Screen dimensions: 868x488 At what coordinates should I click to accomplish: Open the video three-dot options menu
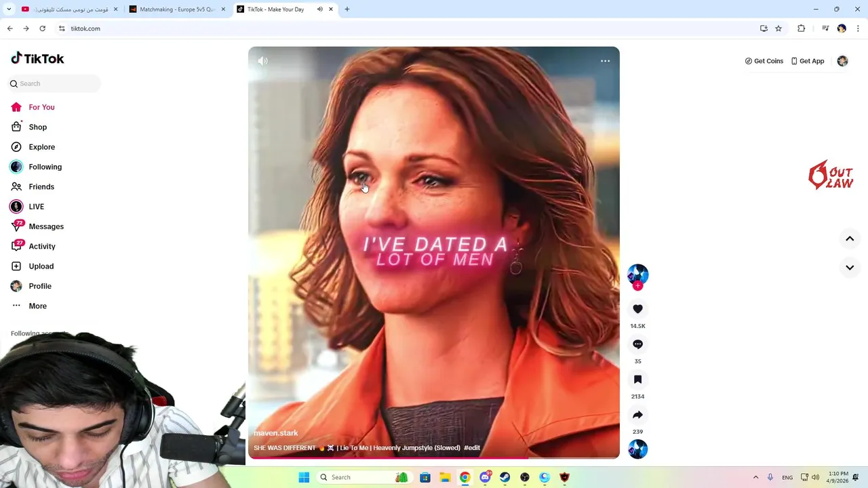605,61
